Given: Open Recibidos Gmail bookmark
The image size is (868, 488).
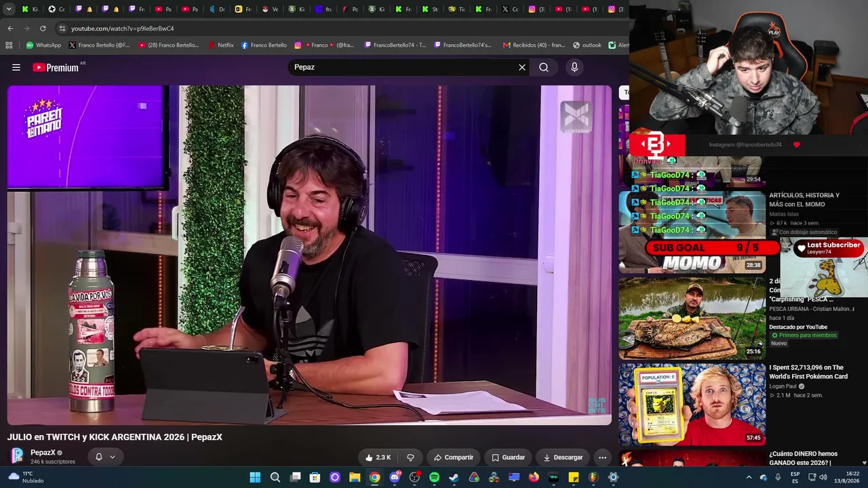Looking at the screenshot, I should pos(534,45).
